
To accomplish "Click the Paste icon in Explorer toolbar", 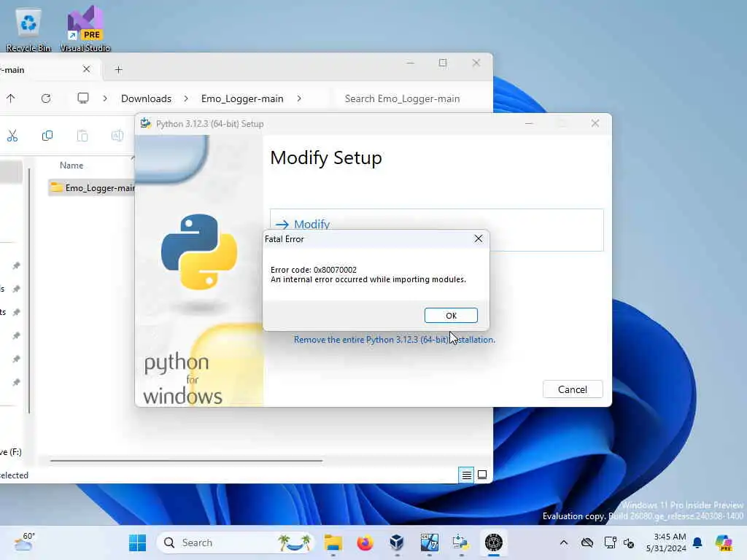I will pyautogui.click(x=82, y=136).
